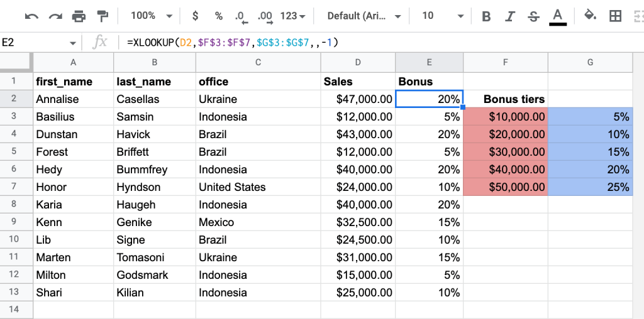Viewport: 644px width, 319px height.
Task: Select the red $10,000.00 tier cell
Action: coord(506,117)
